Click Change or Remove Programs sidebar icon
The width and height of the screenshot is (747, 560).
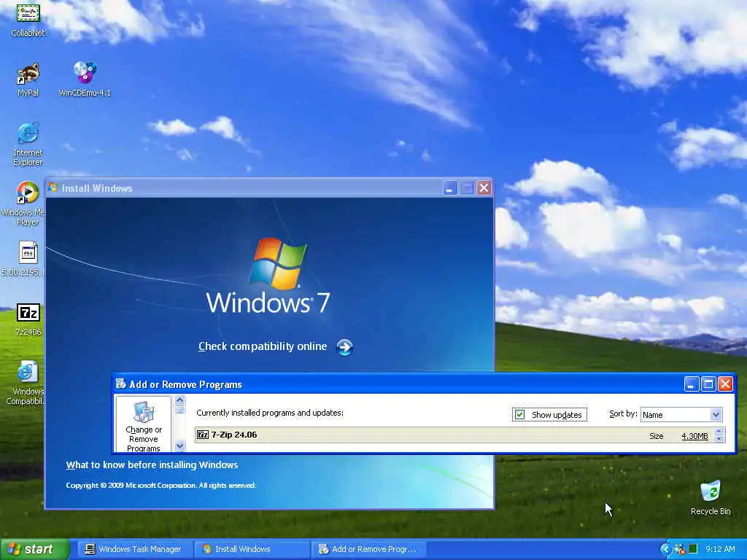tap(144, 412)
